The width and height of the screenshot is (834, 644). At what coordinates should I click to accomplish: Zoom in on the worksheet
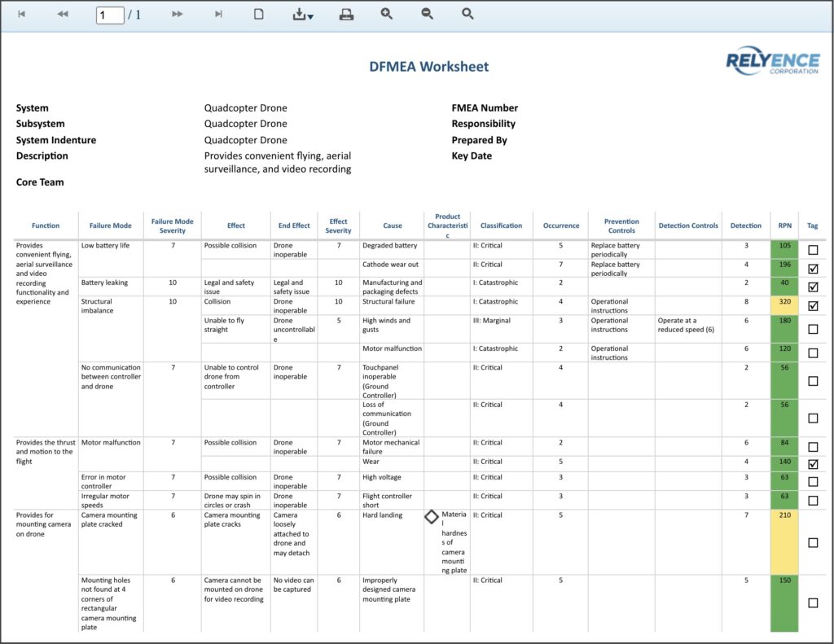click(x=386, y=14)
